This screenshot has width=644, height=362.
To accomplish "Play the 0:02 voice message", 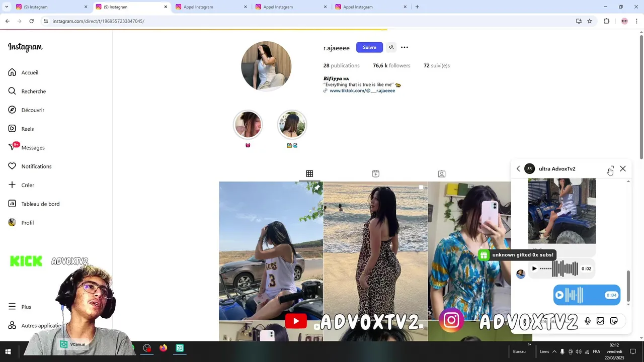I will click(x=534, y=268).
